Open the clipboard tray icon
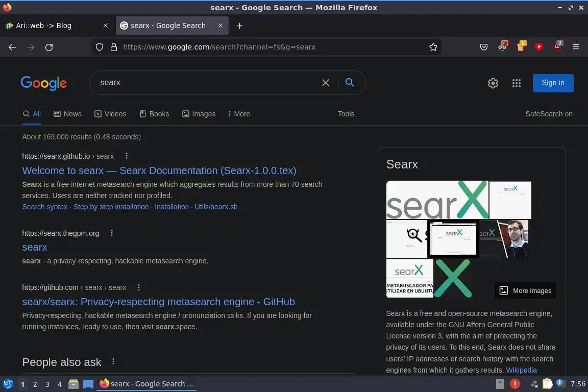The width and height of the screenshot is (588, 392). [547, 383]
